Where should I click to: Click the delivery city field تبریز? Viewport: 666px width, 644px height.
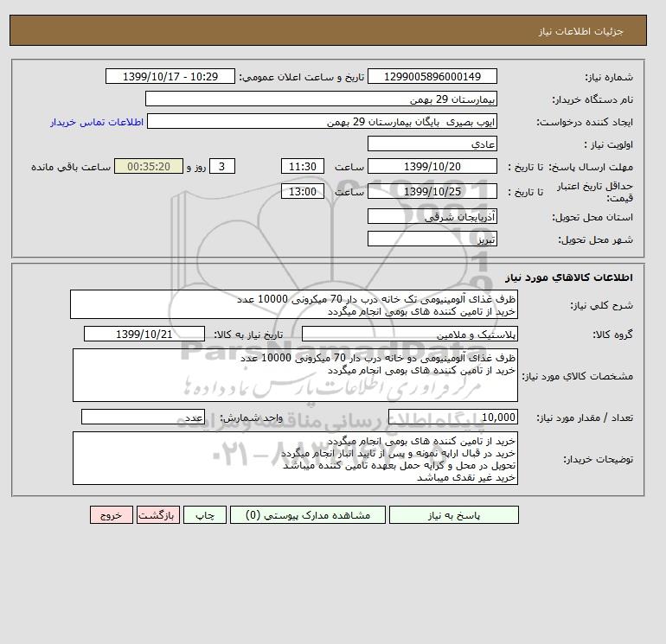tap(432, 239)
